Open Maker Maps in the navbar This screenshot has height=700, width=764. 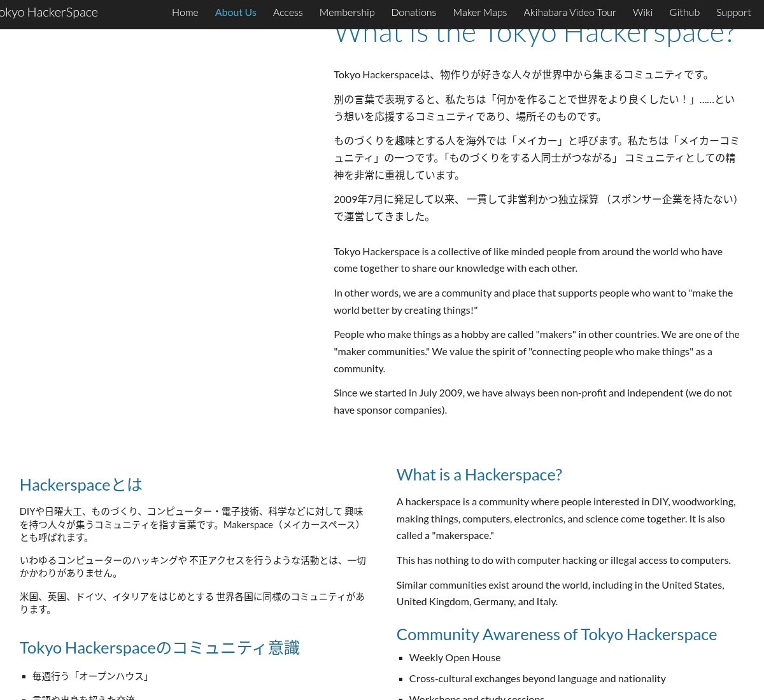(x=480, y=12)
